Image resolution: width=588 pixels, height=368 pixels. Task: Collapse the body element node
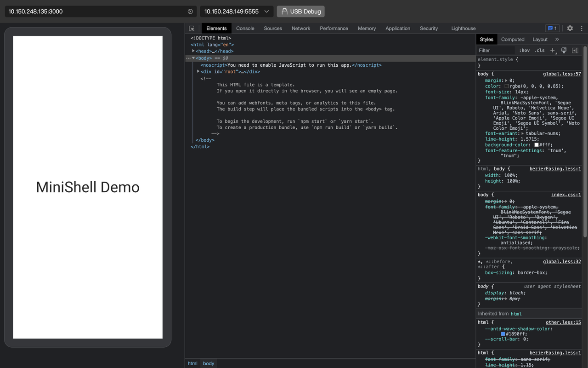coord(193,58)
